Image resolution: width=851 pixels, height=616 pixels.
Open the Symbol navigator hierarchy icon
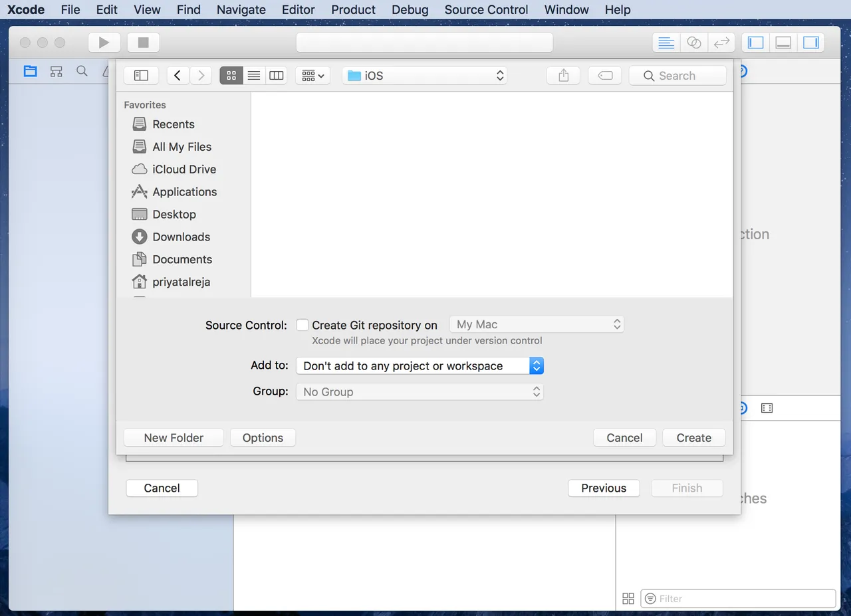(x=57, y=71)
